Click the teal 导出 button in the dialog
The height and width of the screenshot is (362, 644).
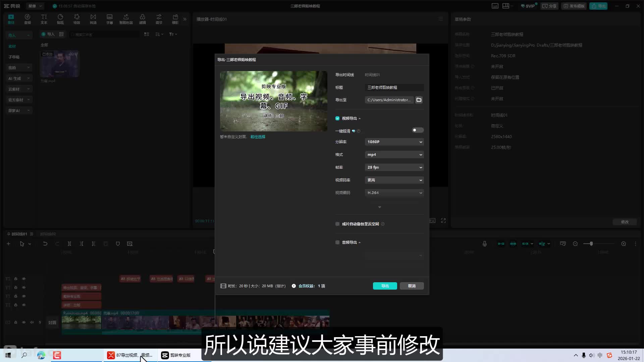coord(385,286)
